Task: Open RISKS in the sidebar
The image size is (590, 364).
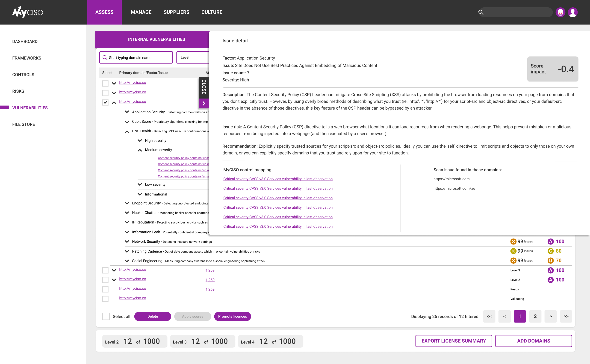Action: 18,91
